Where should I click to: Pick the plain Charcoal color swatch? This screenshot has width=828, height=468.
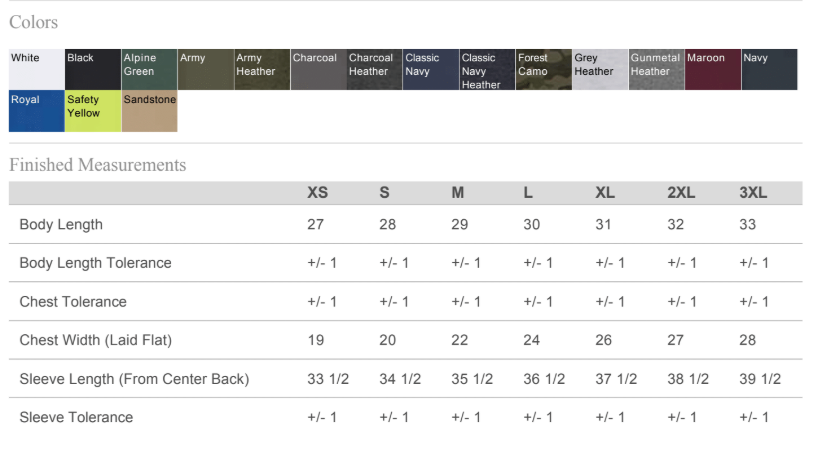click(x=318, y=70)
